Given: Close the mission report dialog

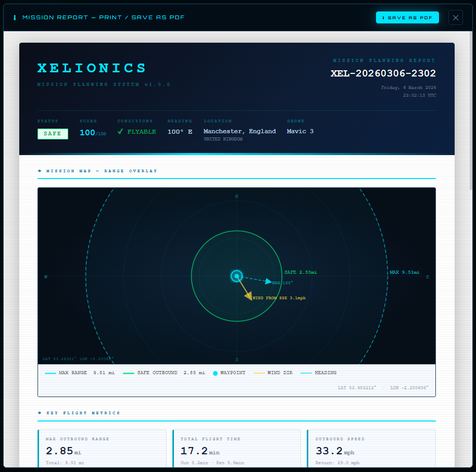Looking at the screenshot, I should pyautogui.click(x=455, y=18).
